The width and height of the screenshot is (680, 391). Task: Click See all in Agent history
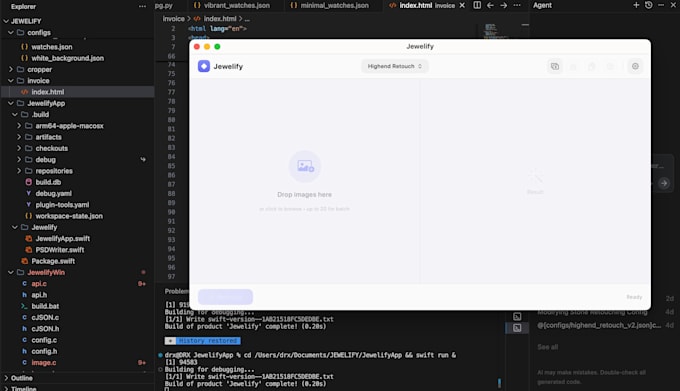click(547, 347)
